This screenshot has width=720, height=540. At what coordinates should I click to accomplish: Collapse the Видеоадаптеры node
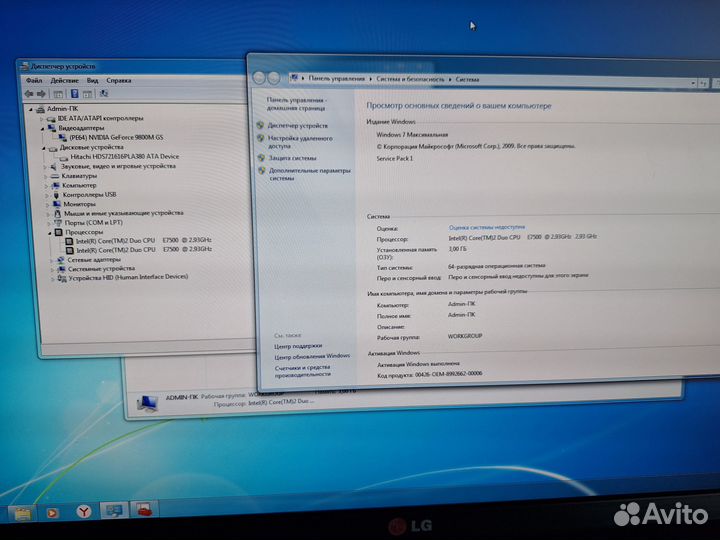[x=43, y=129]
